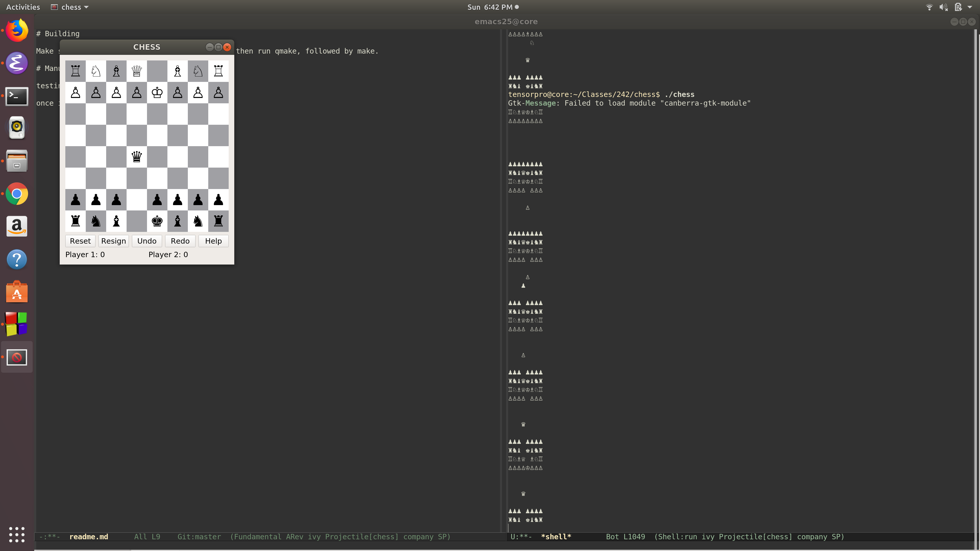Open the Activities overview
The image size is (980, 551).
coord(23,7)
